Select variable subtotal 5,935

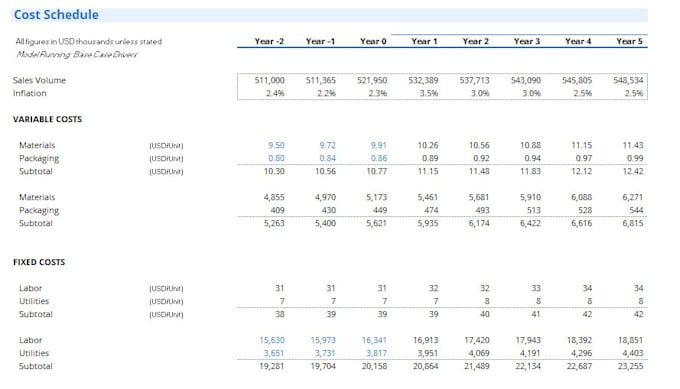(428, 223)
